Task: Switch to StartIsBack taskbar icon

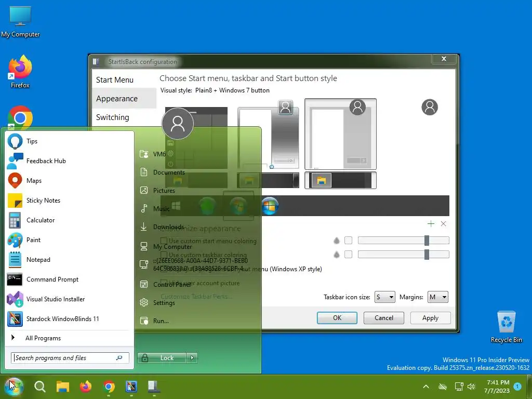Action: [x=154, y=387]
